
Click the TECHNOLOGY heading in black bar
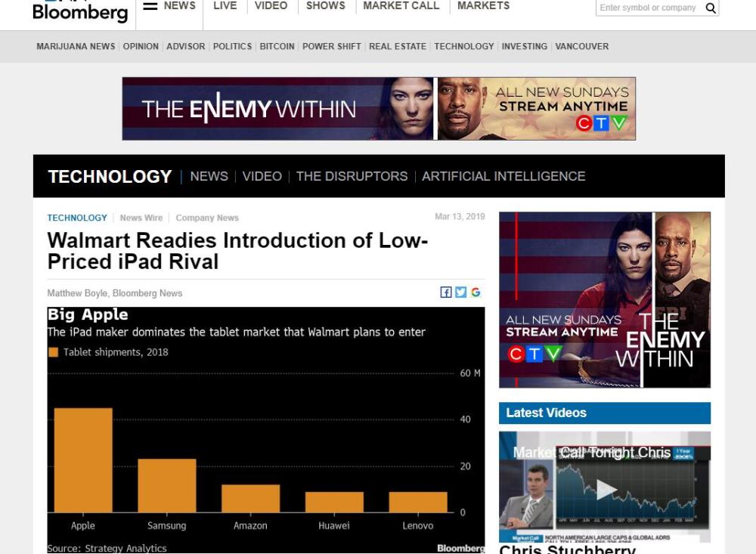point(110,176)
